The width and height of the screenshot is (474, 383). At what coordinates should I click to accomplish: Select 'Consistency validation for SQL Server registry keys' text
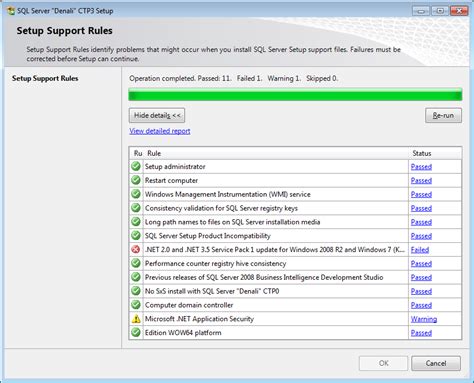coord(221,208)
